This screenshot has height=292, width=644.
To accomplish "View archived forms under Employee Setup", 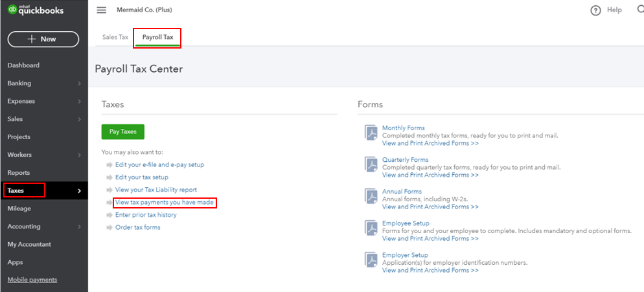I will (x=430, y=239).
